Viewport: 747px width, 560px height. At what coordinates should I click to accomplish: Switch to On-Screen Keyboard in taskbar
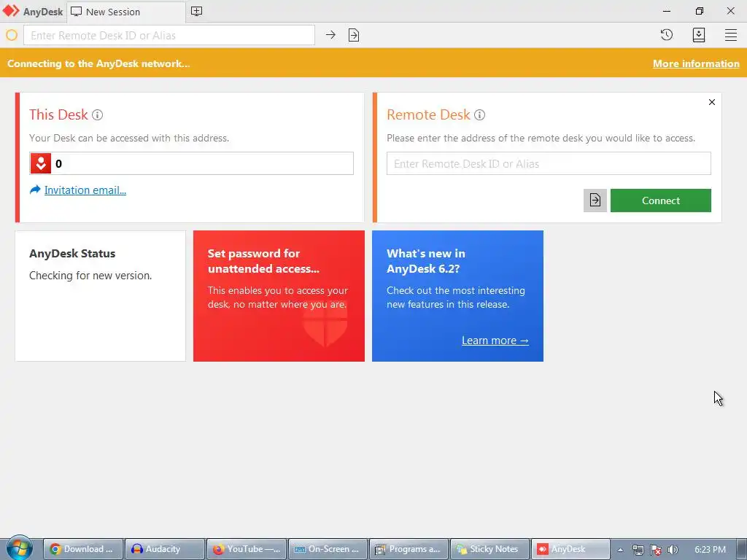(328, 549)
